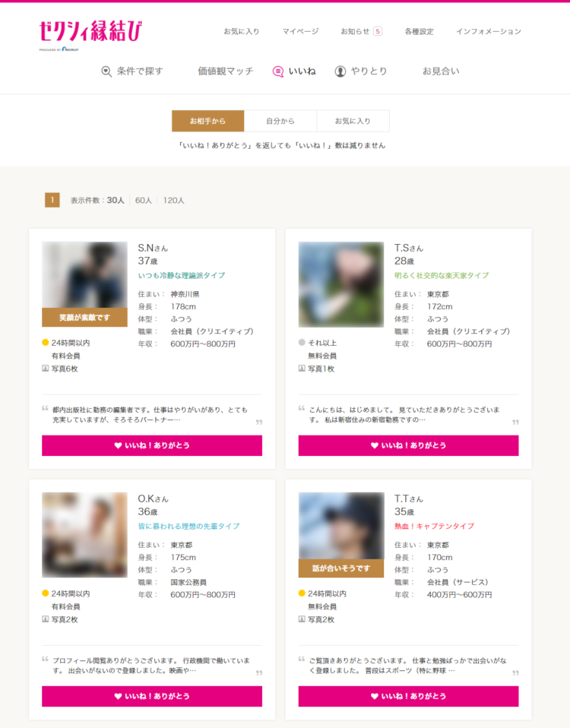Switch to the 自分から tab
570x728 pixels.
[x=280, y=121]
